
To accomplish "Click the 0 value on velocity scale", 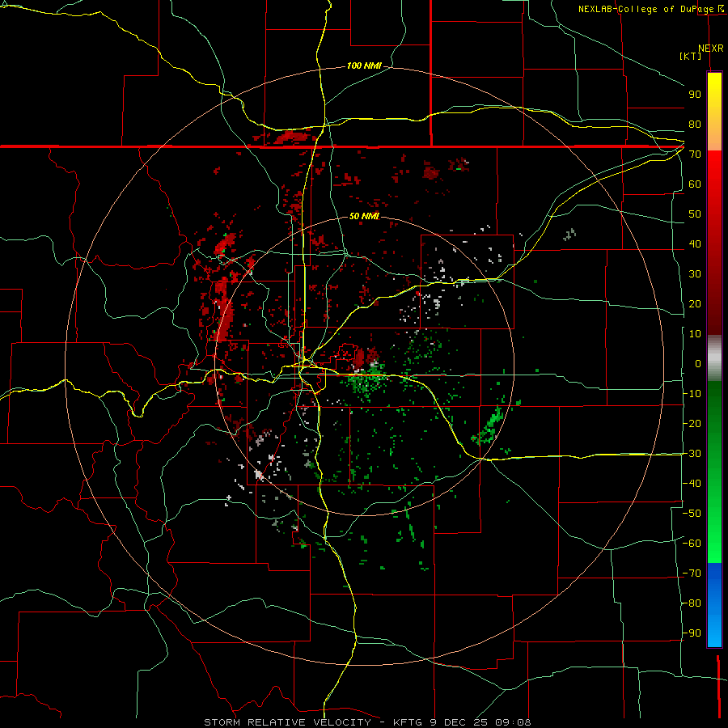I will pos(698,364).
